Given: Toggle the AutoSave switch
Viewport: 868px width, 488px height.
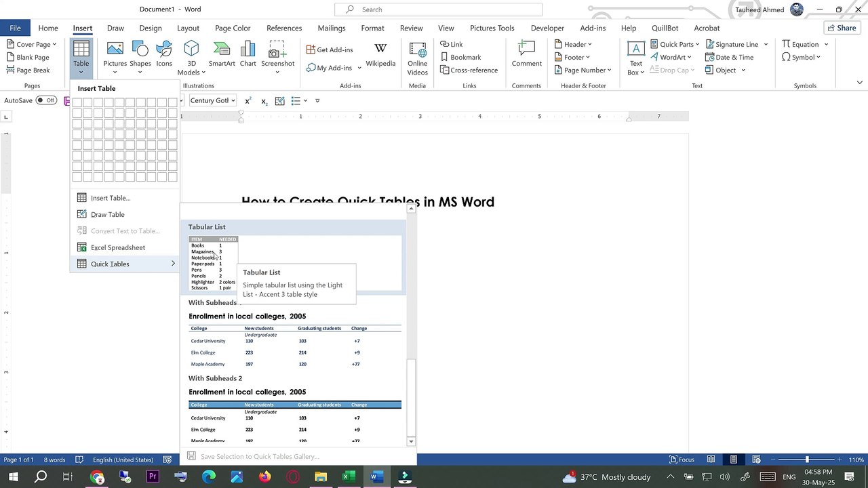Looking at the screenshot, I should [46, 100].
